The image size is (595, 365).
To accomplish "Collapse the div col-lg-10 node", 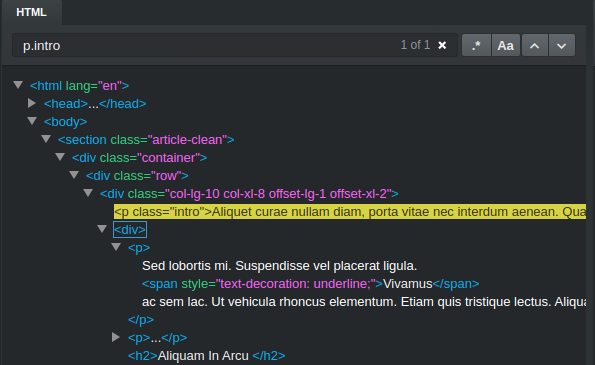I will pyautogui.click(x=88, y=193).
